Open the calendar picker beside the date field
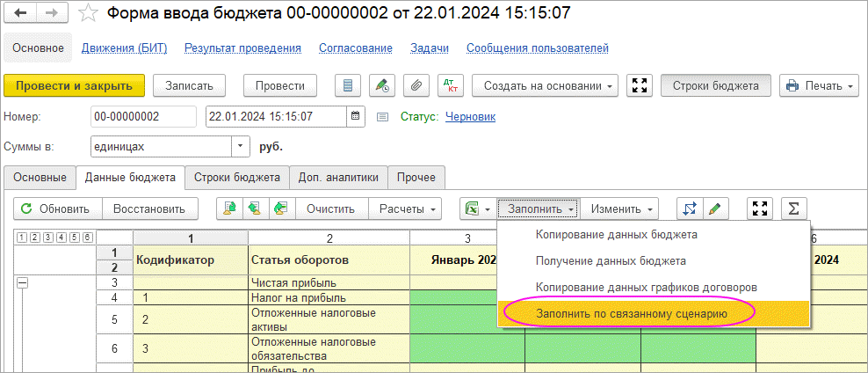The width and height of the screenshot is (868, 373). pyautogui.click(x=356, y=116)
